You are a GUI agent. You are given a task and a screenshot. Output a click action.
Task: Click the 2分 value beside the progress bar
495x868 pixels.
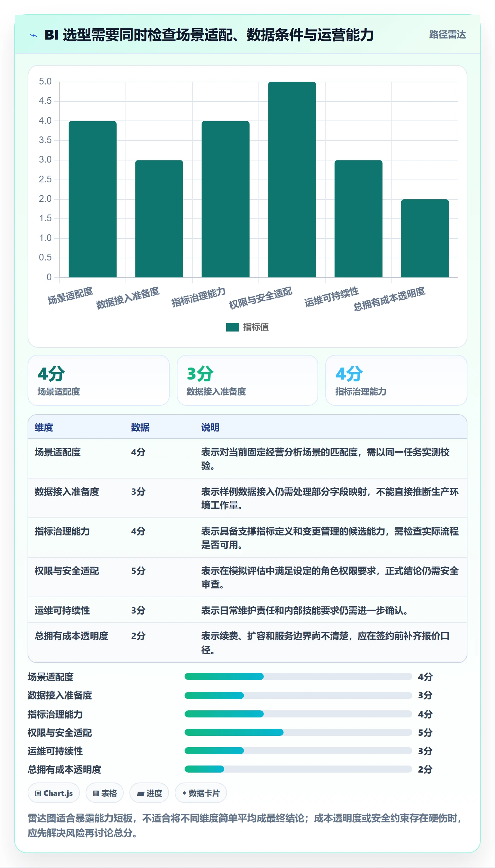coord(425,769)
